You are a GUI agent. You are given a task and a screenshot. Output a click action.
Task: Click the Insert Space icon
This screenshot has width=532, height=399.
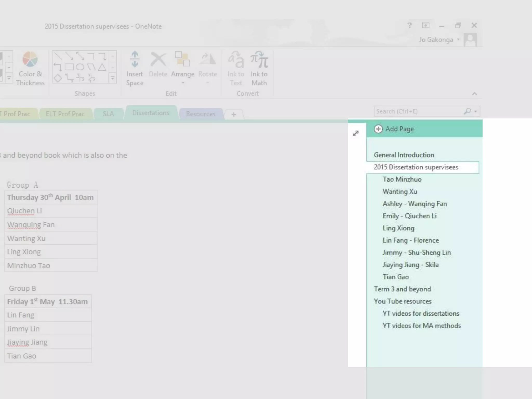(135, 60)
